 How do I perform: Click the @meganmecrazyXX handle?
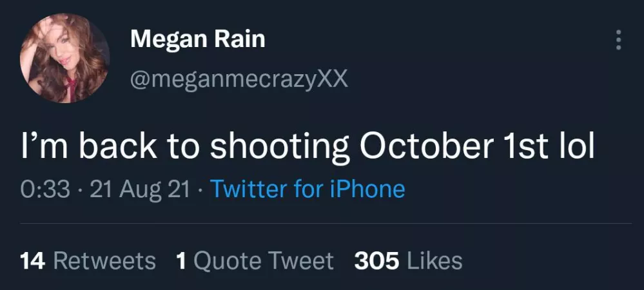pos(239,79)
